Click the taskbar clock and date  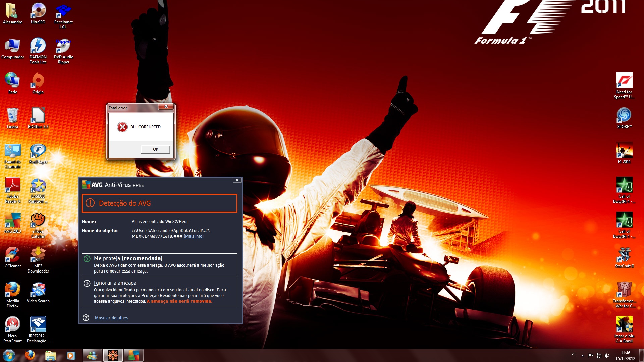[x=625, y=356]
